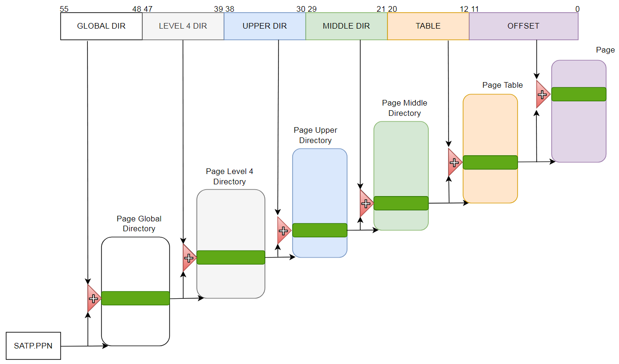Click the adder triangle beside the purple Page
The height and width of the screenshot is (364, 619).
coord(543,94)
